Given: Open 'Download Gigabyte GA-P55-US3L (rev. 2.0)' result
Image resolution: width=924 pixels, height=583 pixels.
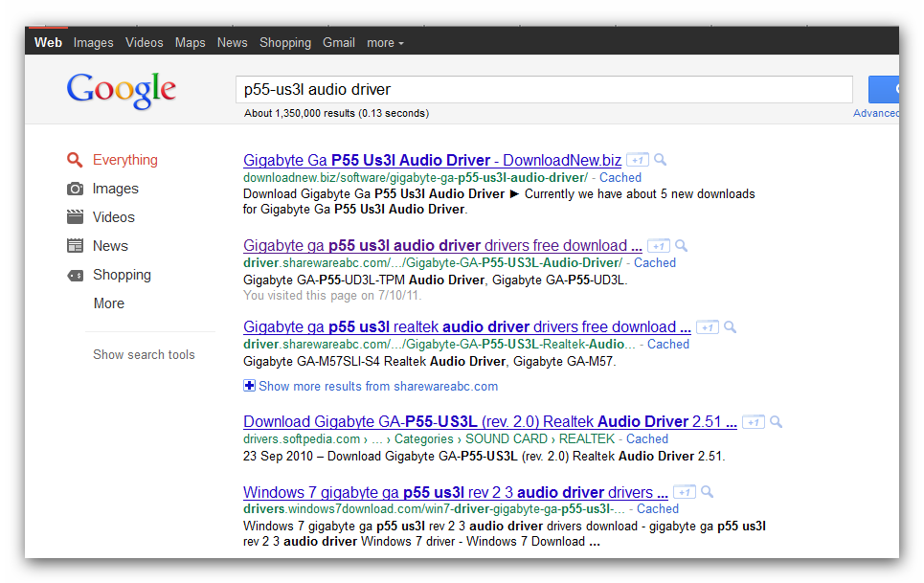Looking at the screenshot, I should [x=490, y=421].
